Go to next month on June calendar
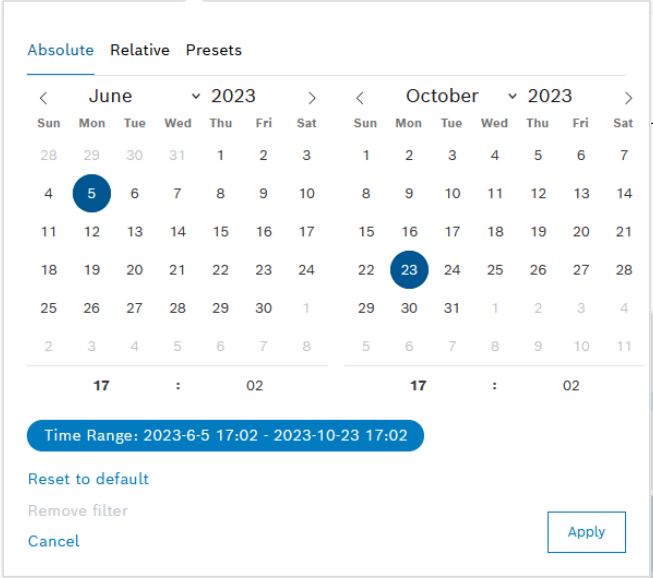This screenshot has width=653, height=578. [x=312, y=98]
